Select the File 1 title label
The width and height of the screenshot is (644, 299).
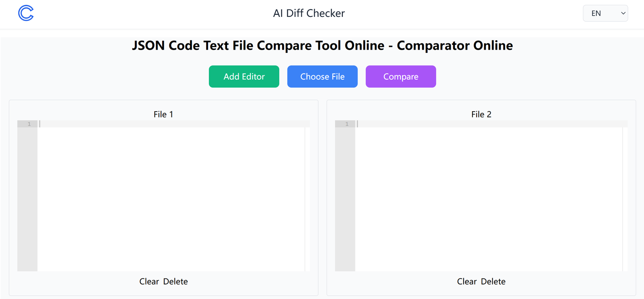[163, 114]
